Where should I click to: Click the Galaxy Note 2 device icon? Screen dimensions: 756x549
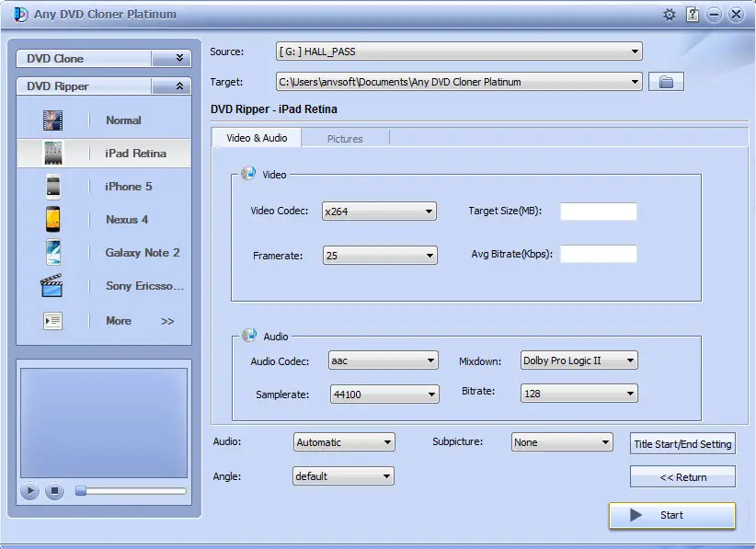[53, 252]
